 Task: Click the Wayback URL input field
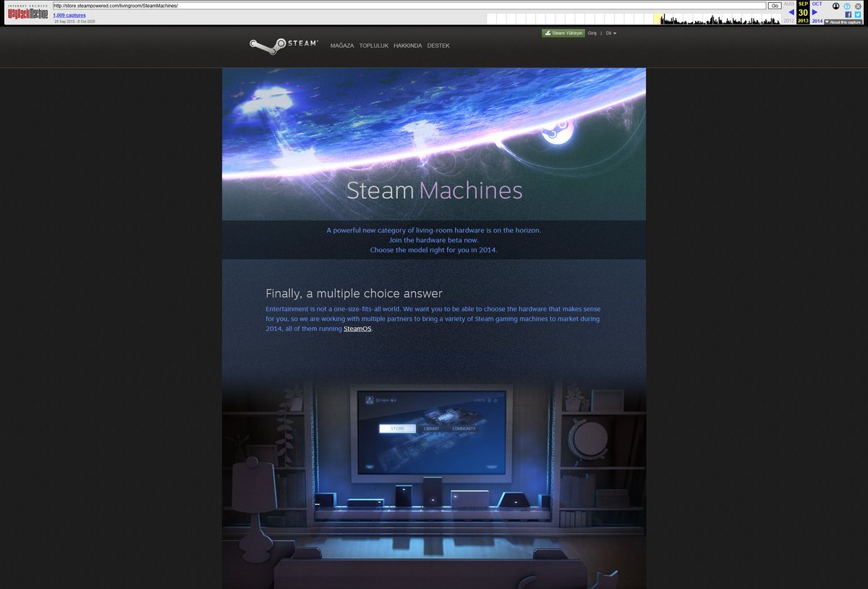tap(409, 5)
